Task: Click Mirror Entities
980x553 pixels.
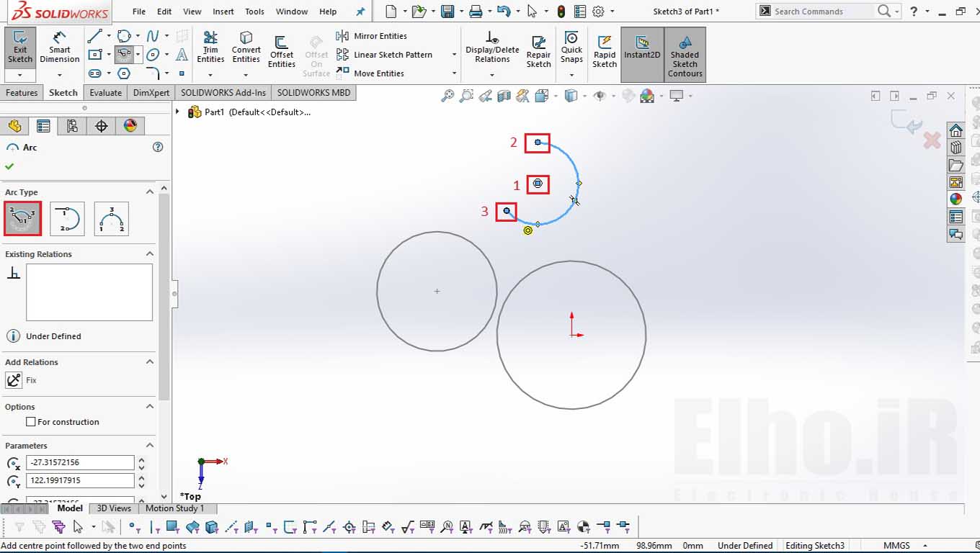Action: click(x=372, y=36)
